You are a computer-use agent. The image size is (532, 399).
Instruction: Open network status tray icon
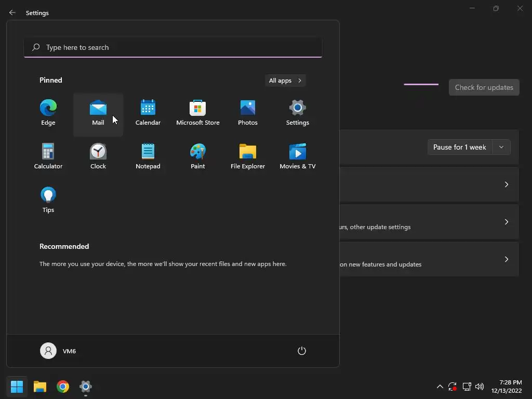(467, 387)
